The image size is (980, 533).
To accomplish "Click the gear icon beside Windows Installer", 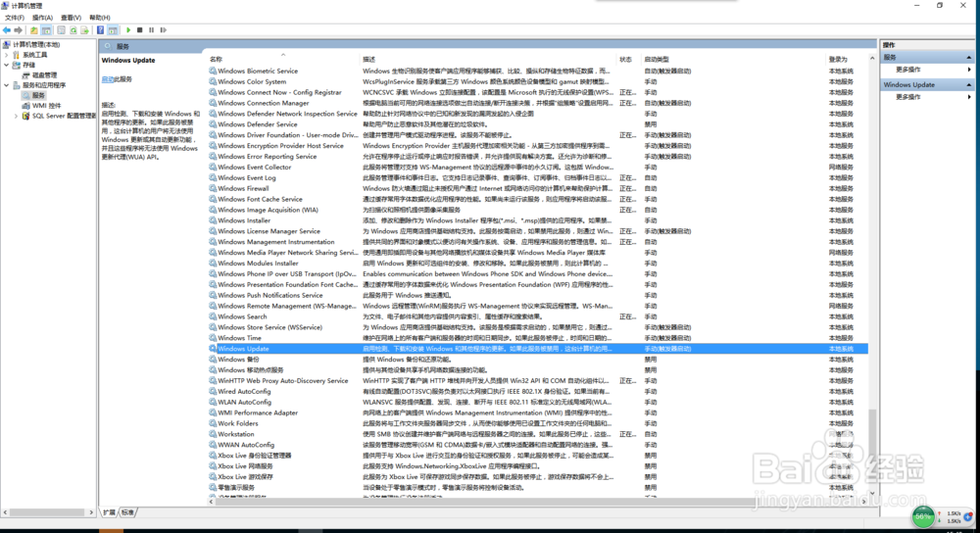I will (213, 220).
